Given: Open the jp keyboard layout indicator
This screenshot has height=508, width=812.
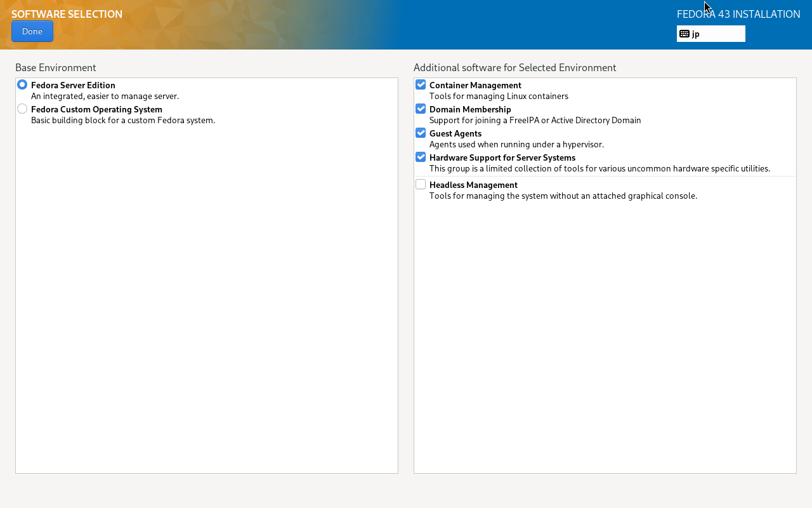Looking at the screenshot, I should [710, 34].
